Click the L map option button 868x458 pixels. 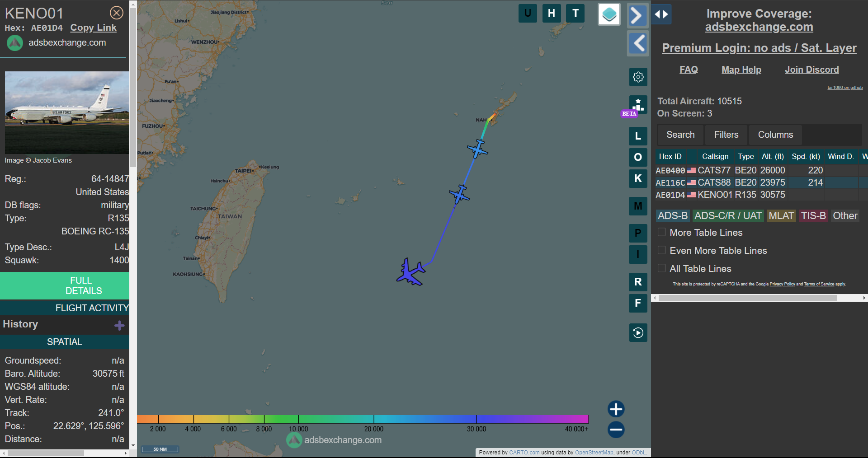coord(638,136)
